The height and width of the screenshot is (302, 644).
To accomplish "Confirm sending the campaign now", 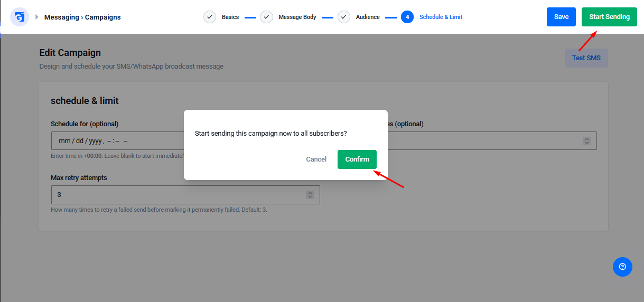I will (x=357, y=159).
